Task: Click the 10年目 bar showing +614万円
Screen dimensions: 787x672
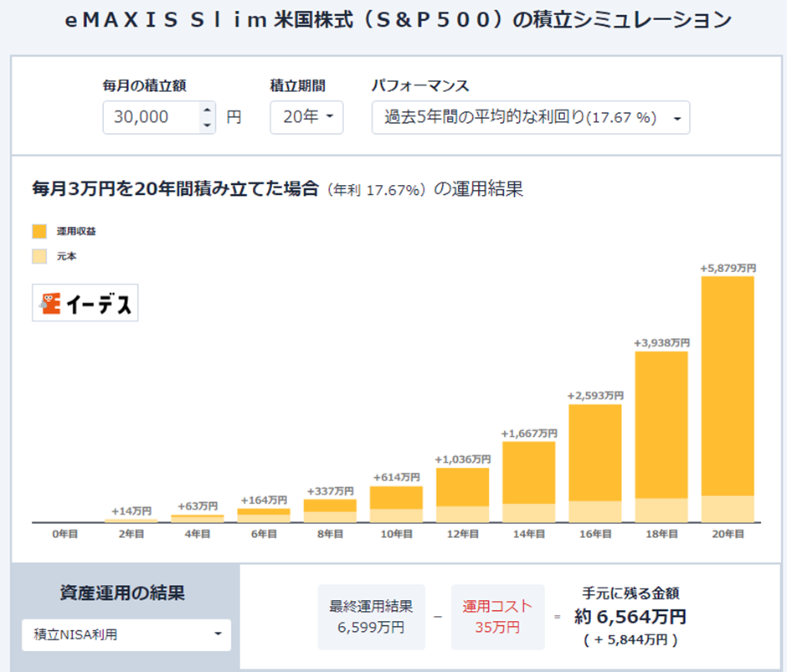Action: click(x=396, y=504)
